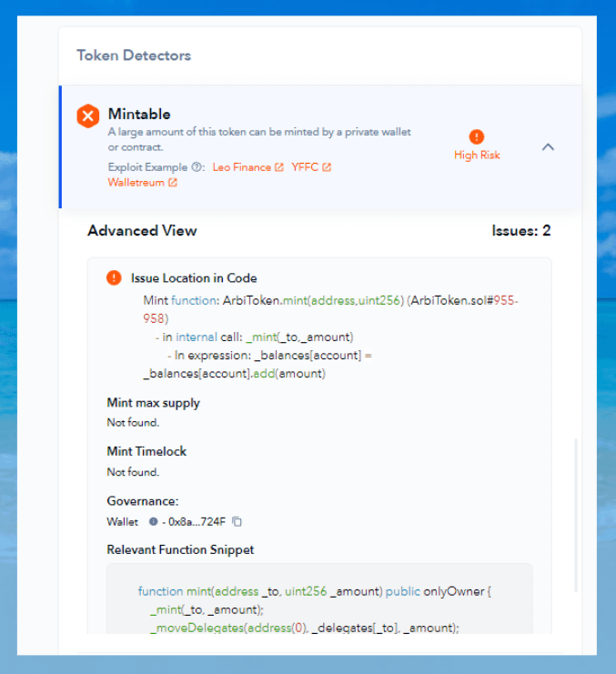Click the red hexagon X icon beside Mintable

tap(87, 116)
